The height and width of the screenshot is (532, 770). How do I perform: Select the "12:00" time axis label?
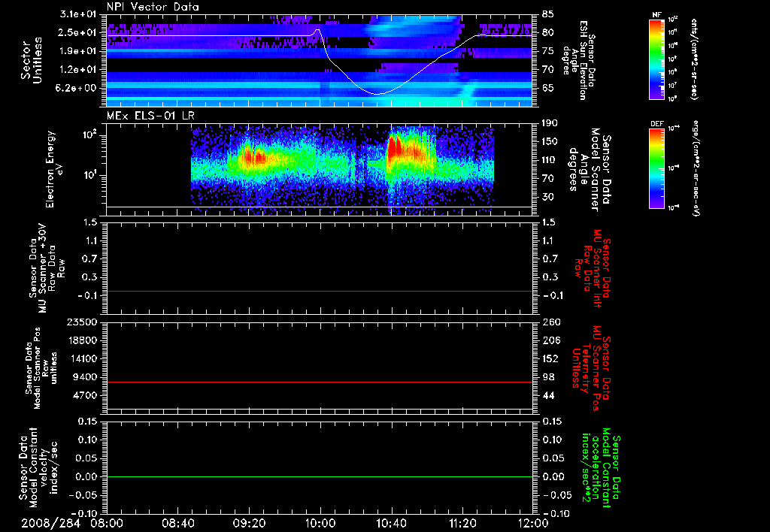pyautogui.click(x=533, y=523)
